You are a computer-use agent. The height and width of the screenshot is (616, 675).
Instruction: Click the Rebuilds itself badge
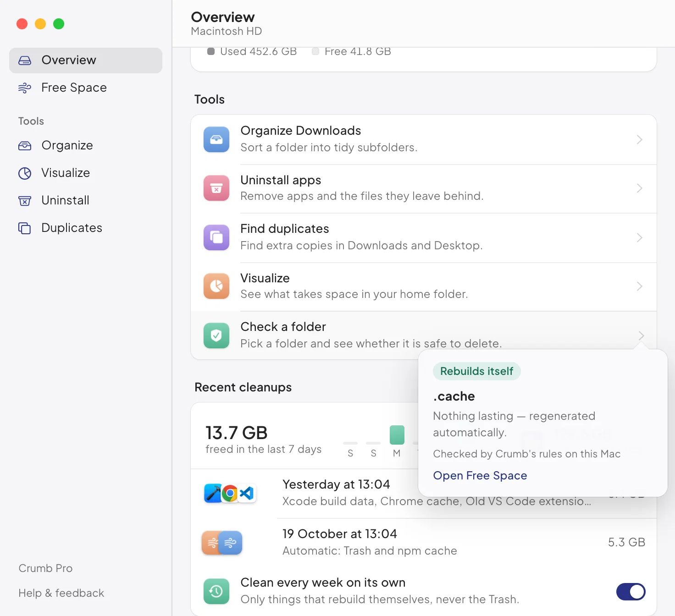point(477,371)
